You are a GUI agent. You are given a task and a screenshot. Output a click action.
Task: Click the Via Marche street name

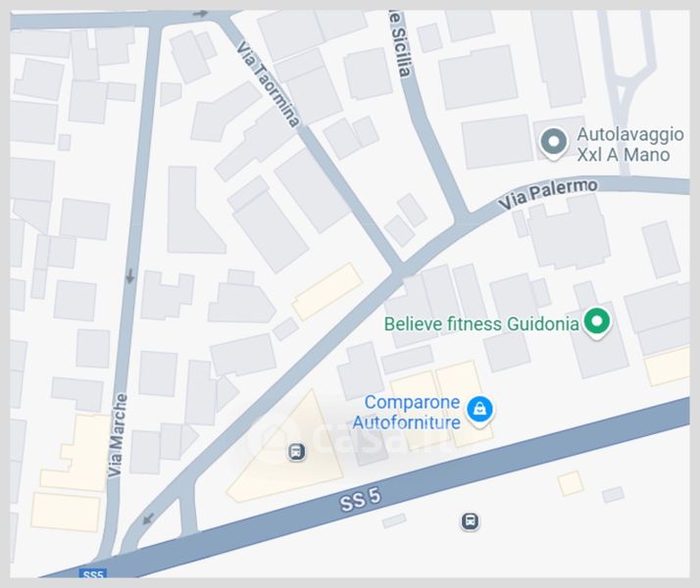[118, 435]
